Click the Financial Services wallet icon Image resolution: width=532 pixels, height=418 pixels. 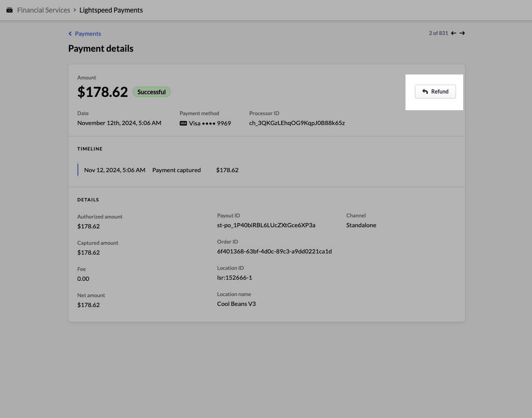[x=9, y=10]
